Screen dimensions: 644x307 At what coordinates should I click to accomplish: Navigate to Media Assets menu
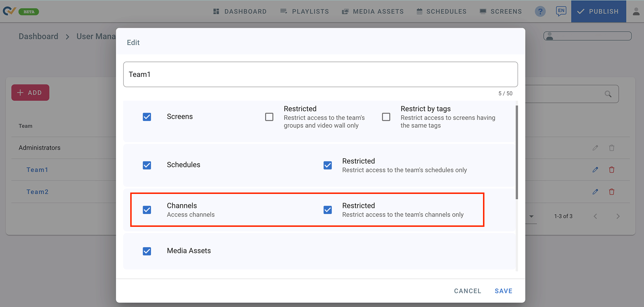(373, 11)
